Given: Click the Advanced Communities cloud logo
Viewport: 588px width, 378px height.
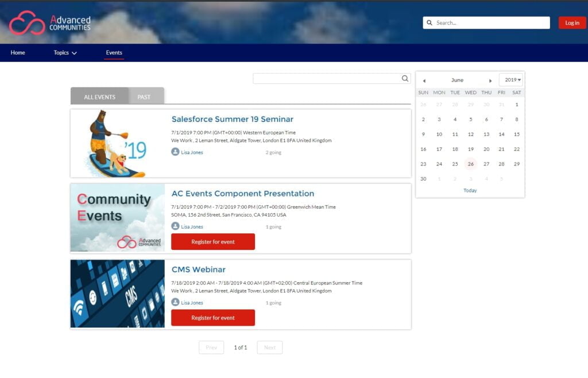Looking at the screenshot, I should [49, 23].
